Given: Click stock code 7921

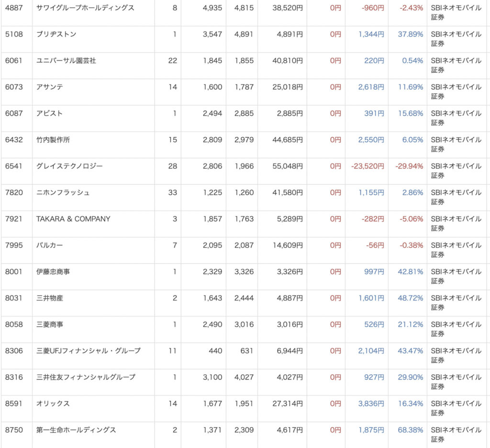Looking at the screenshot, I should [x=14, y=219].
